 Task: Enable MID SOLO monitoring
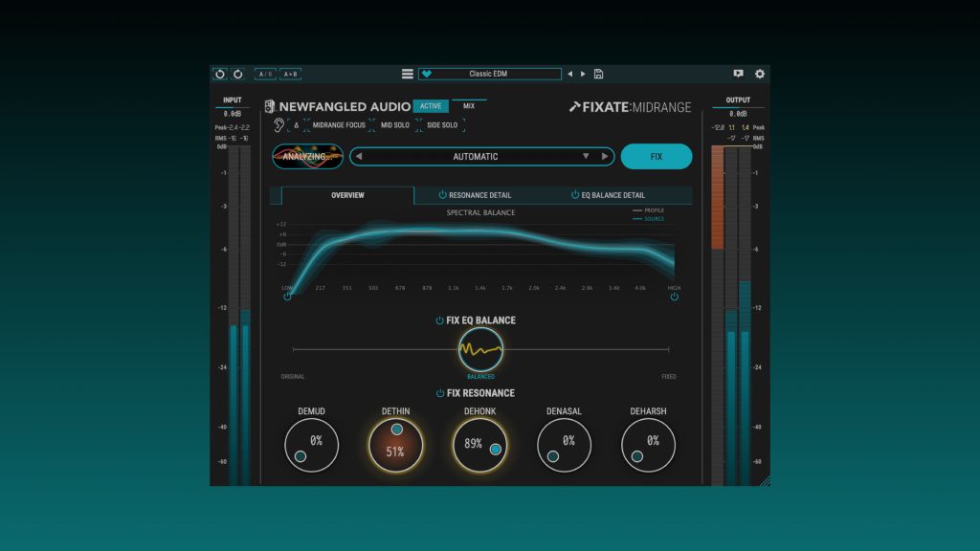coord(395,125)
